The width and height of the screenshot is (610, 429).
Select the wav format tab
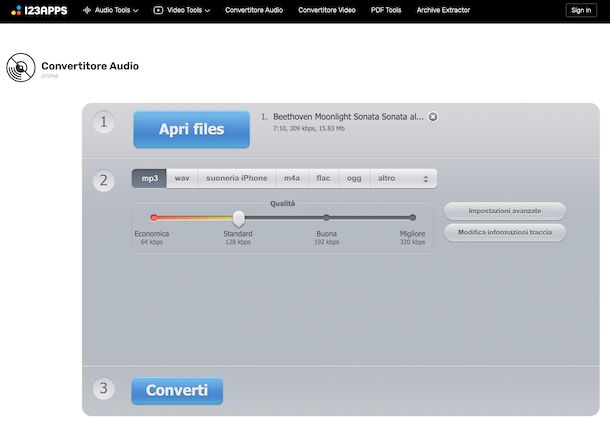click(182, 179)
